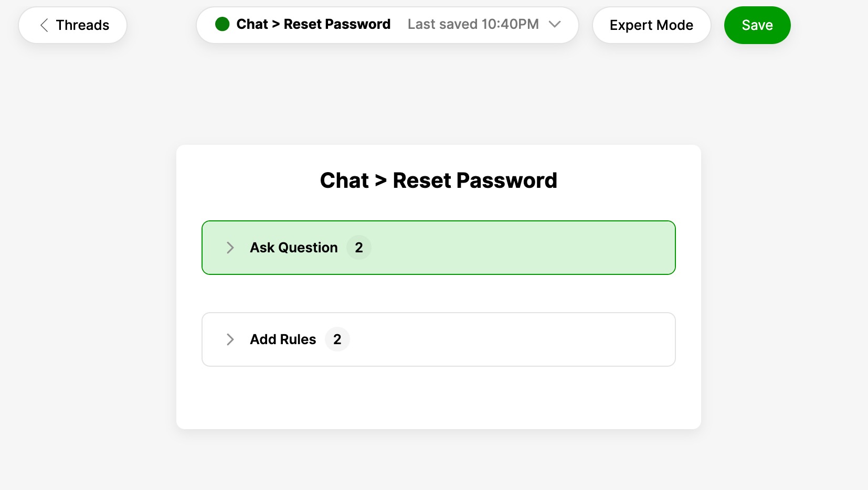Click the count badge next to Ask Question
Image resolution: width=868 pixels, height=490 pixels.
click(359, 248)
